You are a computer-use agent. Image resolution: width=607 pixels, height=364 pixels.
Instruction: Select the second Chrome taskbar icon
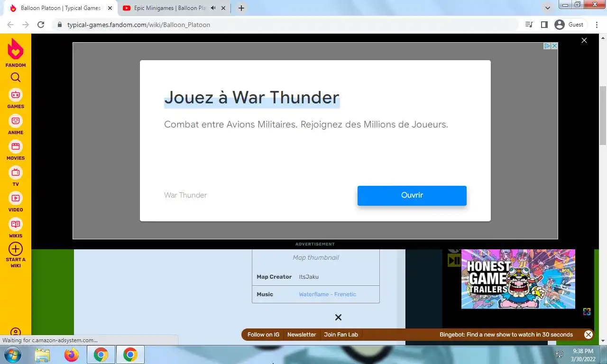130,355
